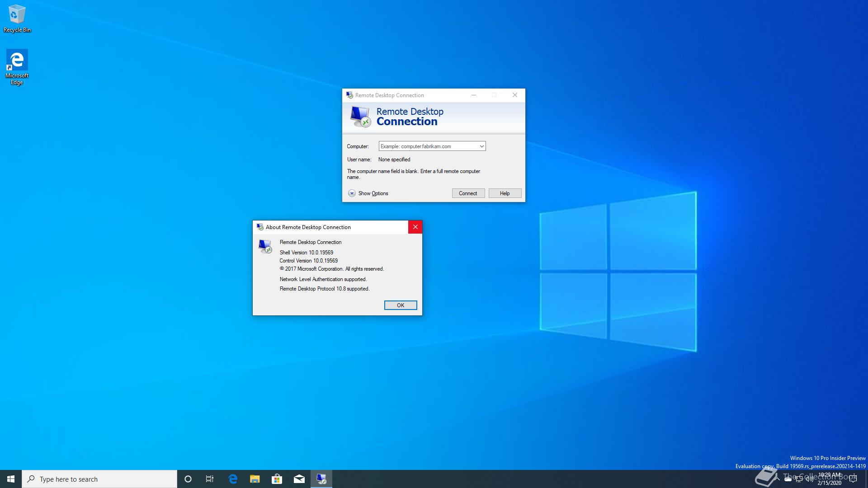
Task: Close the Remote Desktop Connection window
Action: (515, 95)
